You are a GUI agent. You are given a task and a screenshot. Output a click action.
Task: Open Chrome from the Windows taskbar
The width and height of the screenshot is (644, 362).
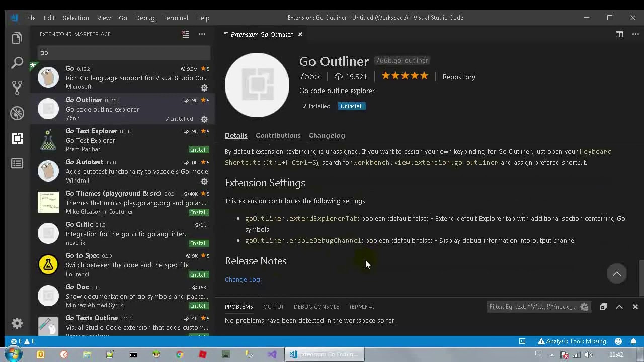[180, 355]
